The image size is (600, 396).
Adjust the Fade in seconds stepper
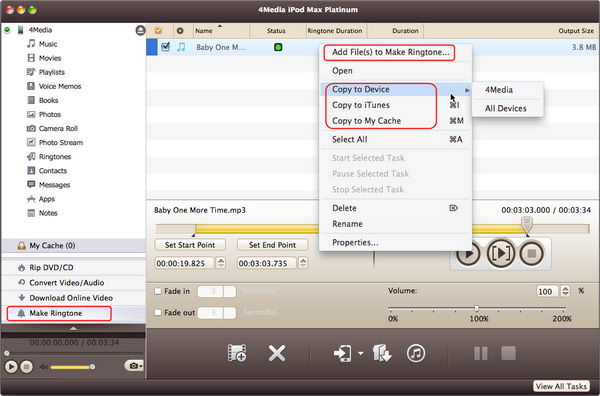pos(230,291)
